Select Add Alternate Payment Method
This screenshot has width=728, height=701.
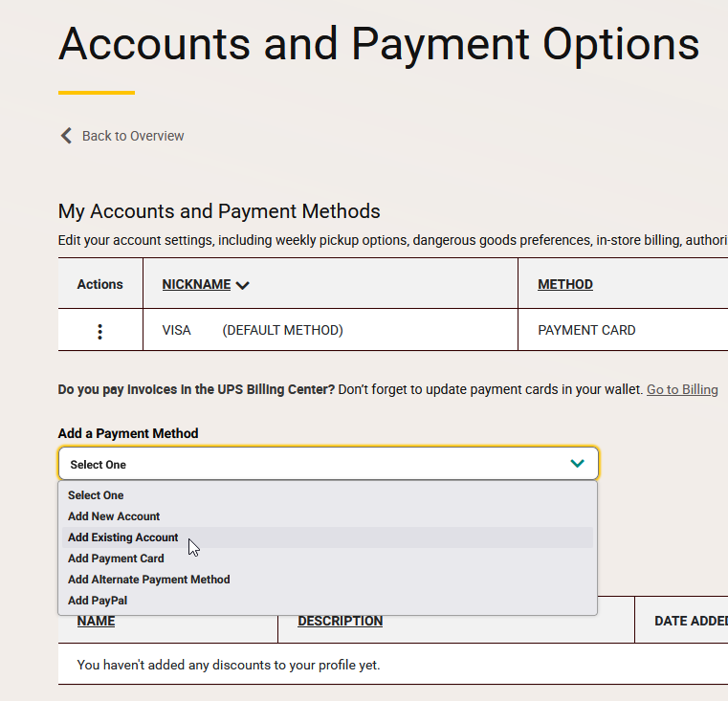[148, 580]
